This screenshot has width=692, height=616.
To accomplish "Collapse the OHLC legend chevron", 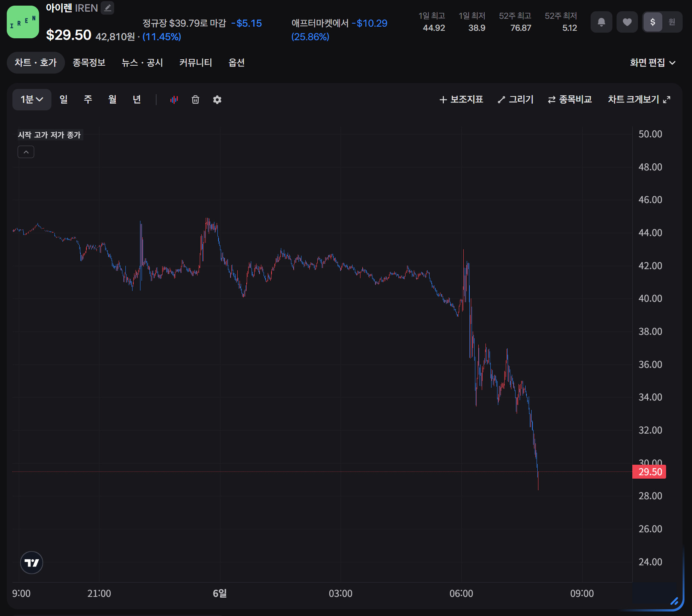I will pos(26,152).
